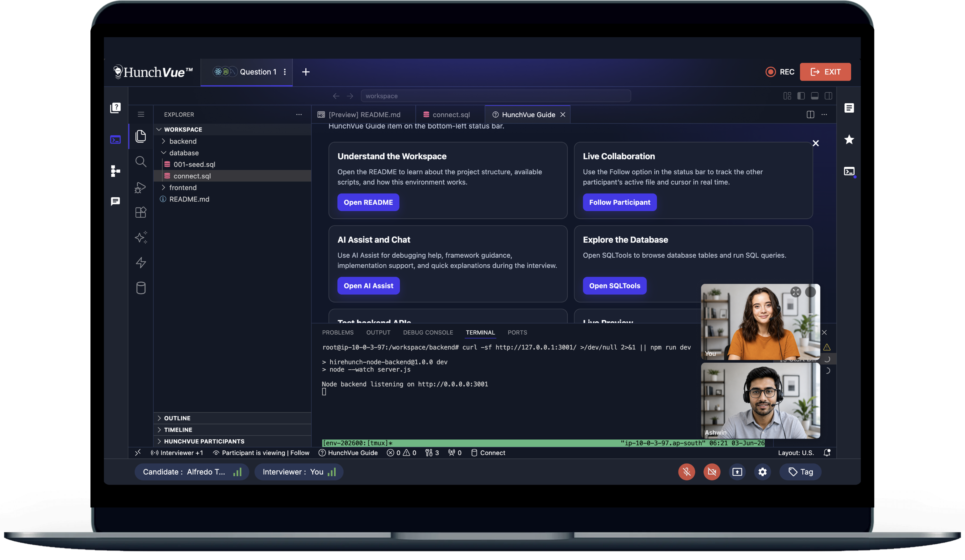Go back with the navigation arrow
The height and width of the screenshot is (560, 965).
pyautogui.click(x=336, y=96)
